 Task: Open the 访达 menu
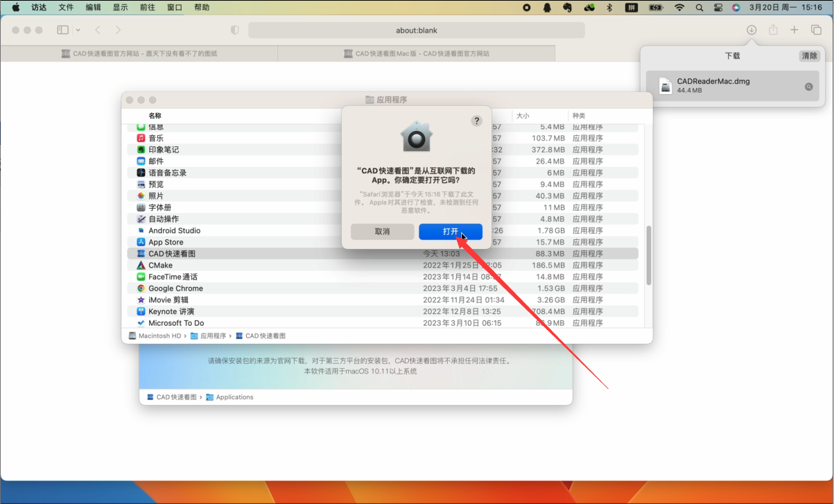[x=39, y=8]
